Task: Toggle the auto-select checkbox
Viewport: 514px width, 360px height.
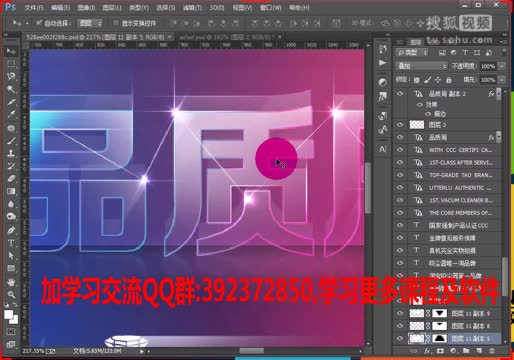Action: click(x=39, y=22)
